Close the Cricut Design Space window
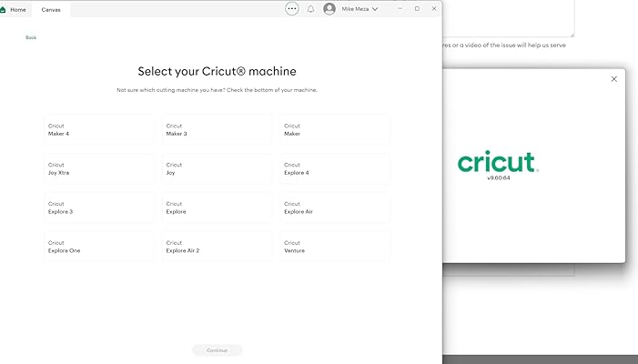The width and height of the screenshot is (638, 364). point(434,8)
